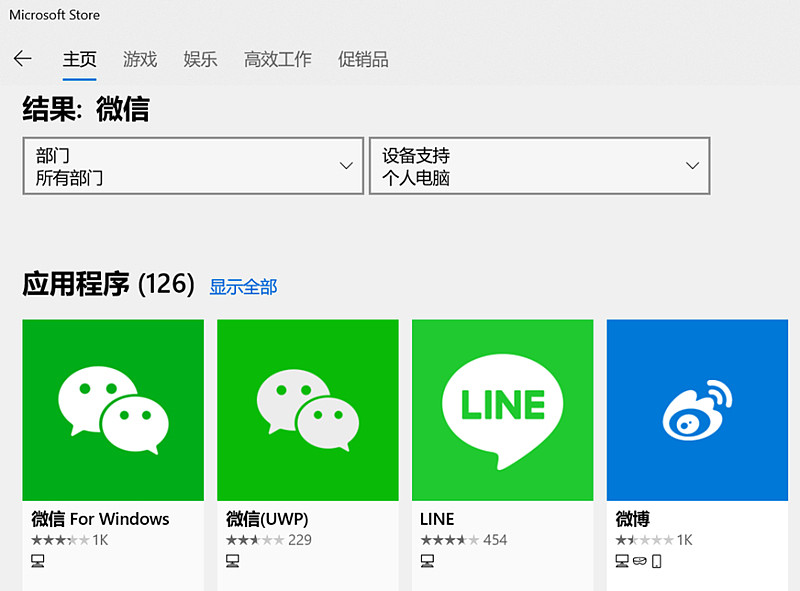Click the mobile phone icon under 微博
The height and width of the screenshot is (591, 800).
[x=657, y=561]
